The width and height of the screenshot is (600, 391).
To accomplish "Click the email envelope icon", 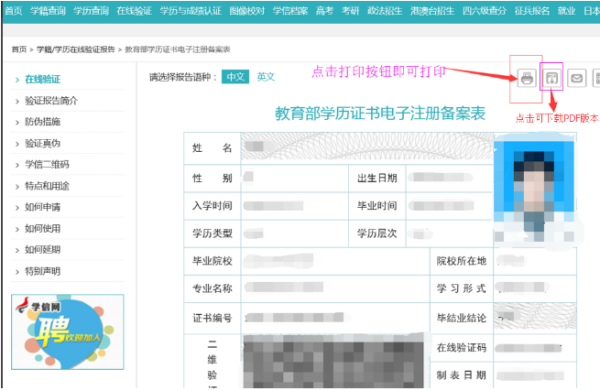I will point(577,78).
